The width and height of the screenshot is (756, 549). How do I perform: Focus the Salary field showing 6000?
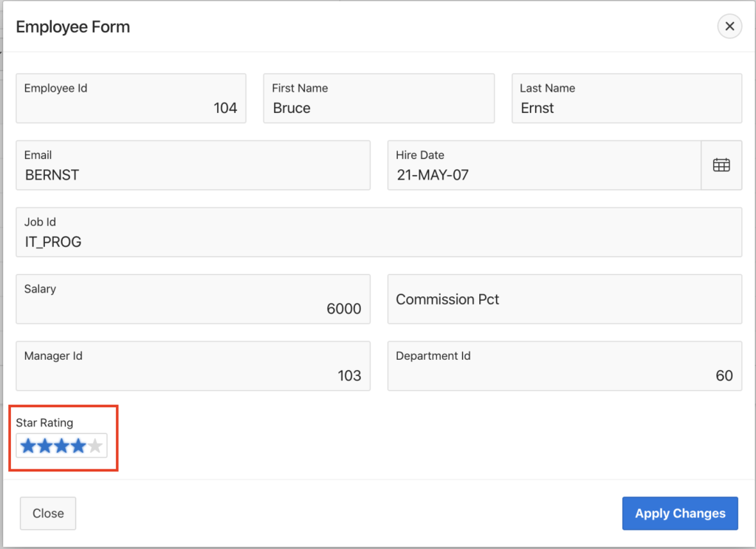[x=193, y=299]
